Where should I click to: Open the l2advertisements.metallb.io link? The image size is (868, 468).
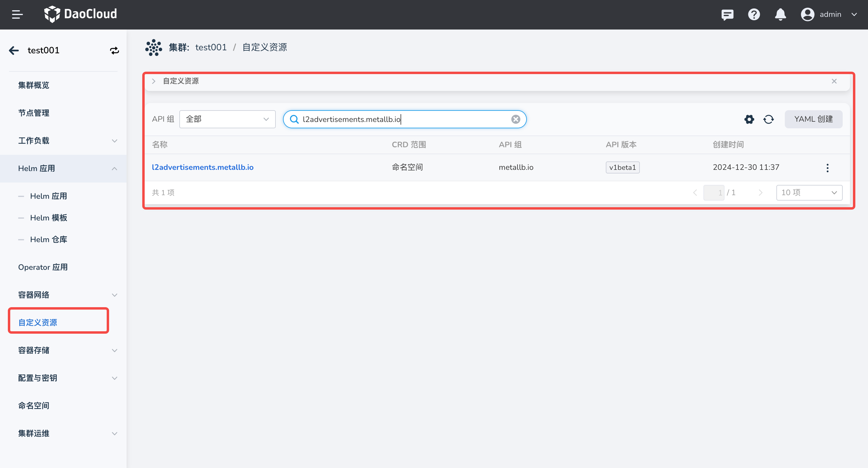pos(203,167)
